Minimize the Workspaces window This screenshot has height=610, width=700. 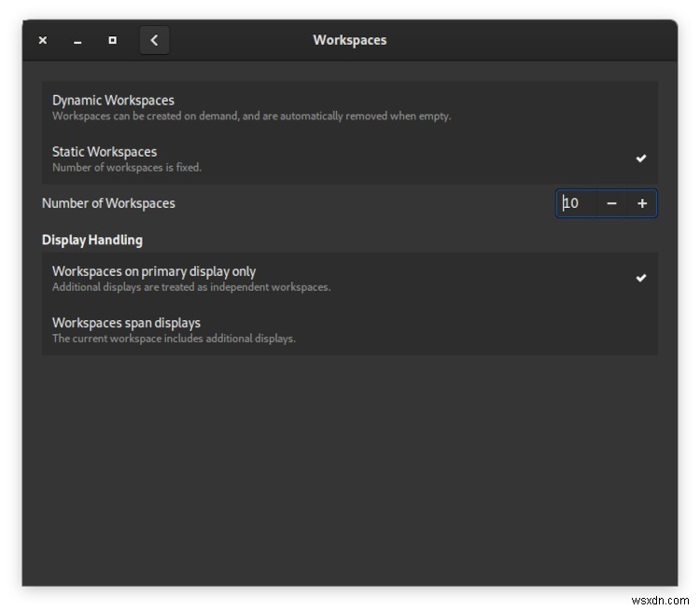pyautogui.click(x=77, y=41)
